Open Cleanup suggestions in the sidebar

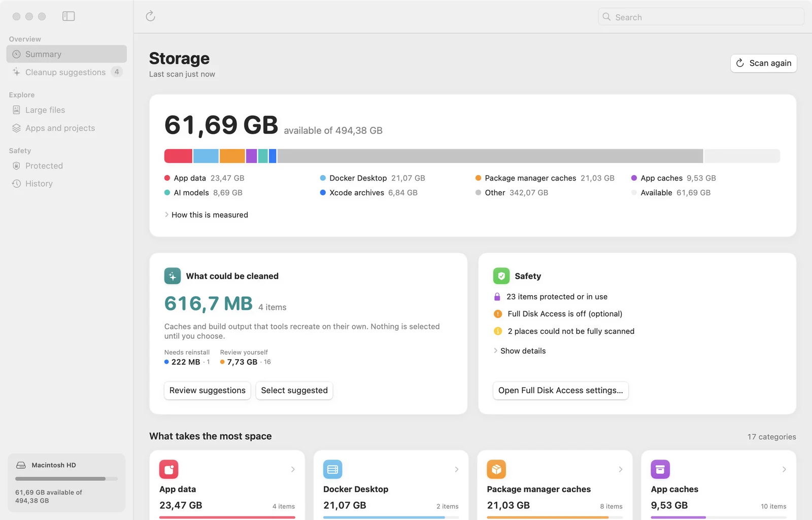click(66, 72)
